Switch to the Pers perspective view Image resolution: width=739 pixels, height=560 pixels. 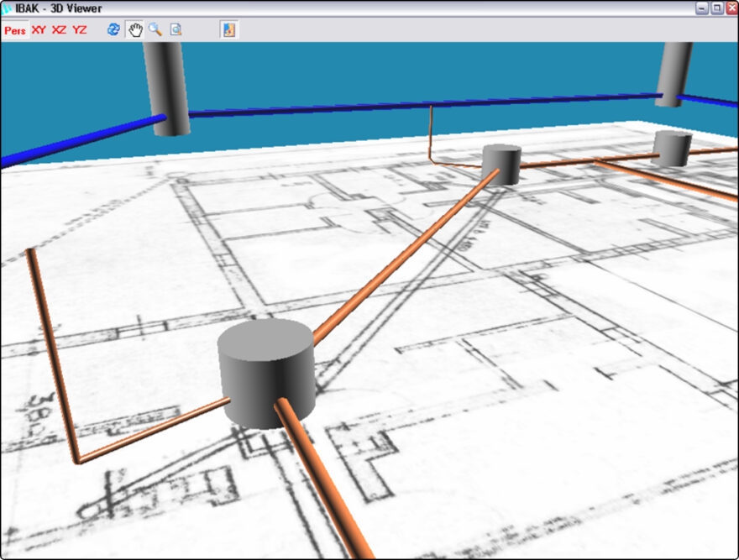pyautogui.click(x=15, y=30)
